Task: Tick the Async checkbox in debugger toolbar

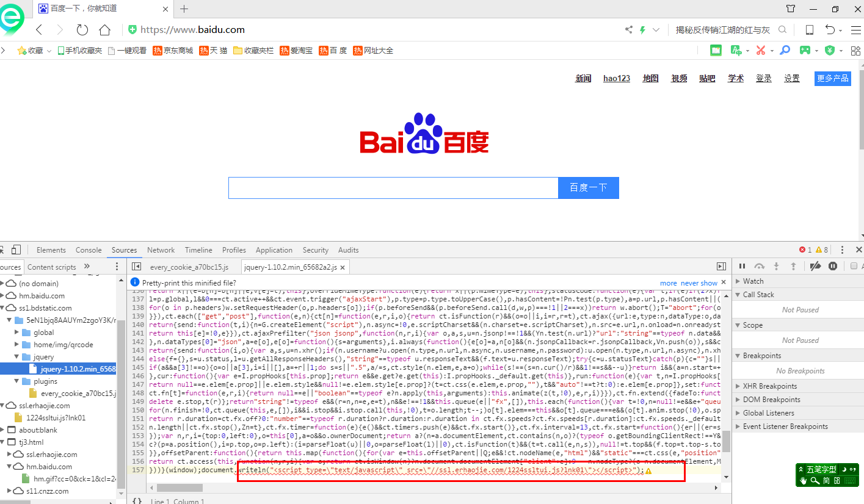Action: click(854, 266)
